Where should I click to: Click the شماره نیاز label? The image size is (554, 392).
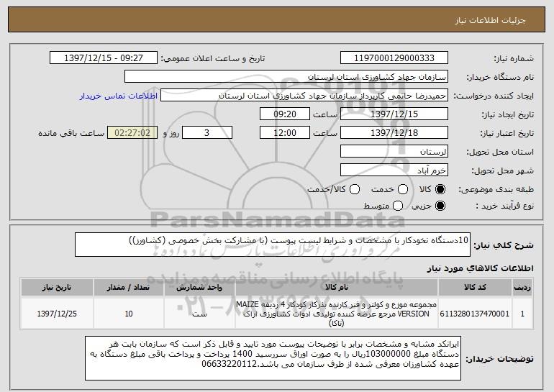click(514, 58)
